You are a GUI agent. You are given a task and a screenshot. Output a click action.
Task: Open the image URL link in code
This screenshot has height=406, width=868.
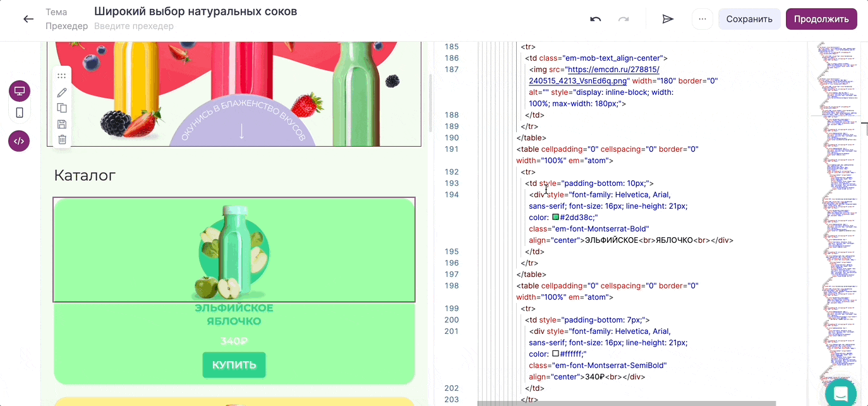594,75
